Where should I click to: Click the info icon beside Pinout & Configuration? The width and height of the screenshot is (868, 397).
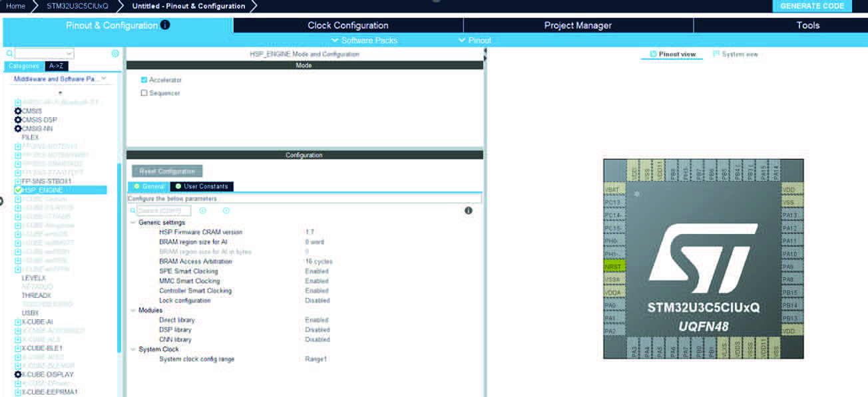pyautogui.click(x=165, y=25)
